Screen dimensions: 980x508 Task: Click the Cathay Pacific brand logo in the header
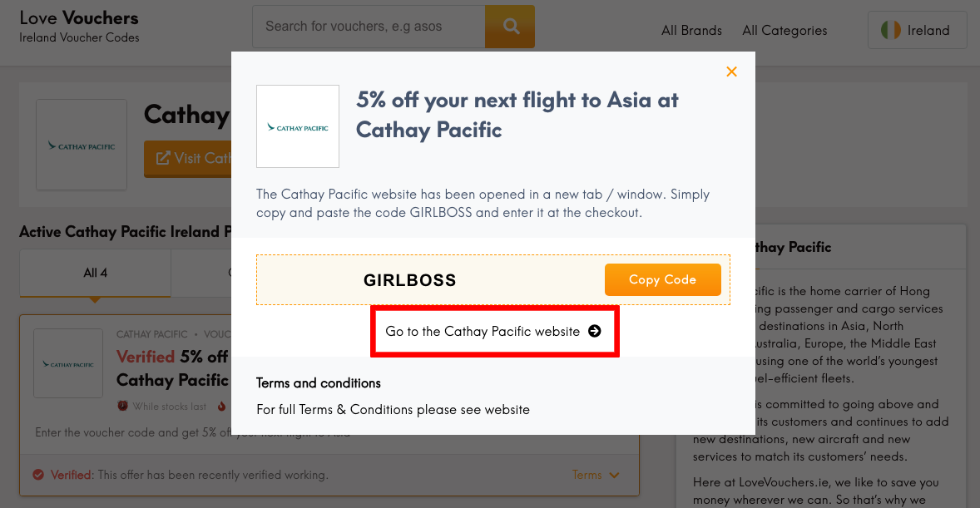pos(81,145)
